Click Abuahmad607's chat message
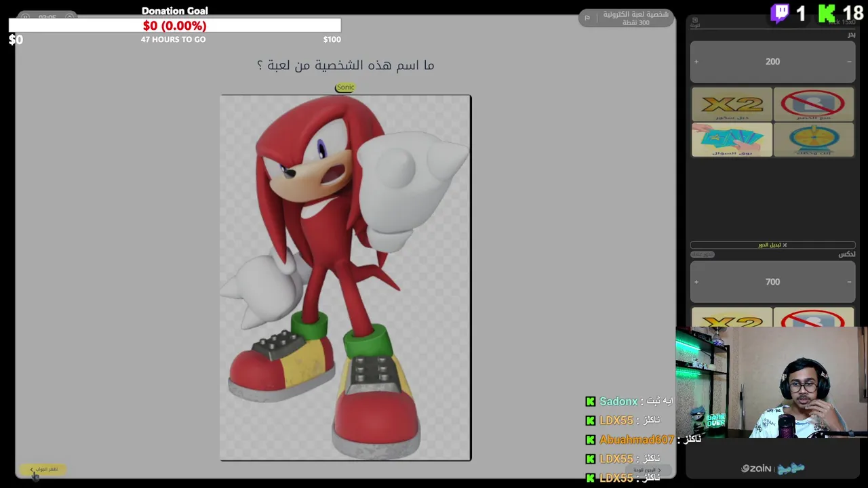This screenshot has width=868, height=488. click(x=643, y=439)
